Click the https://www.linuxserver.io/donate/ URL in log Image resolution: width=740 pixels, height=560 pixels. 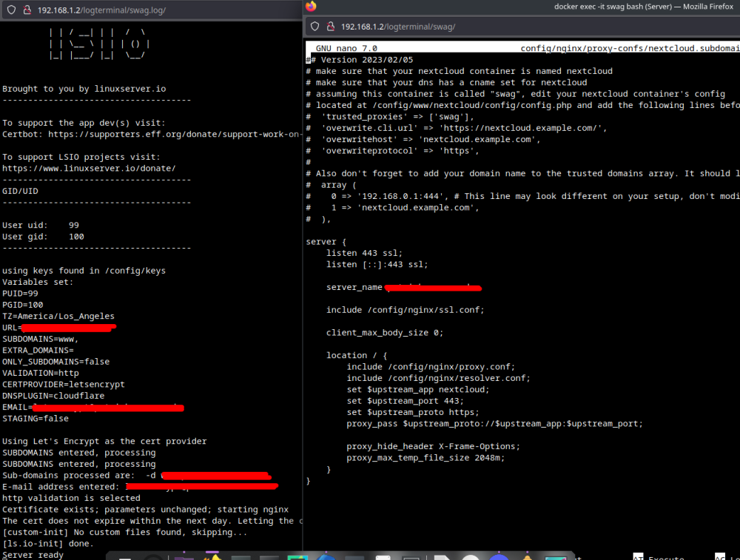[x=89, y=168]
